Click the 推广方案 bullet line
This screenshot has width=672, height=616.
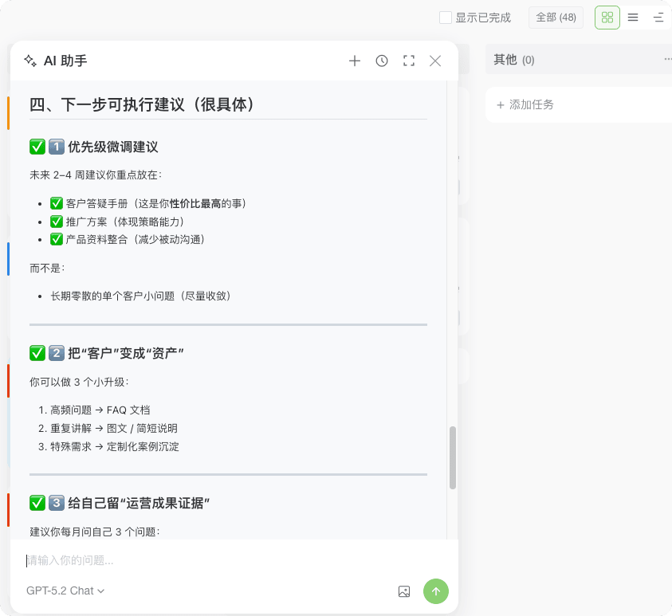click(x=117, y=222)
